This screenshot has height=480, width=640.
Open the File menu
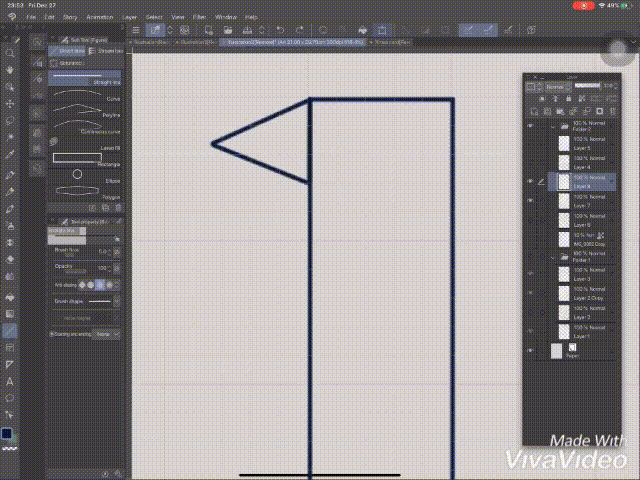31,17
